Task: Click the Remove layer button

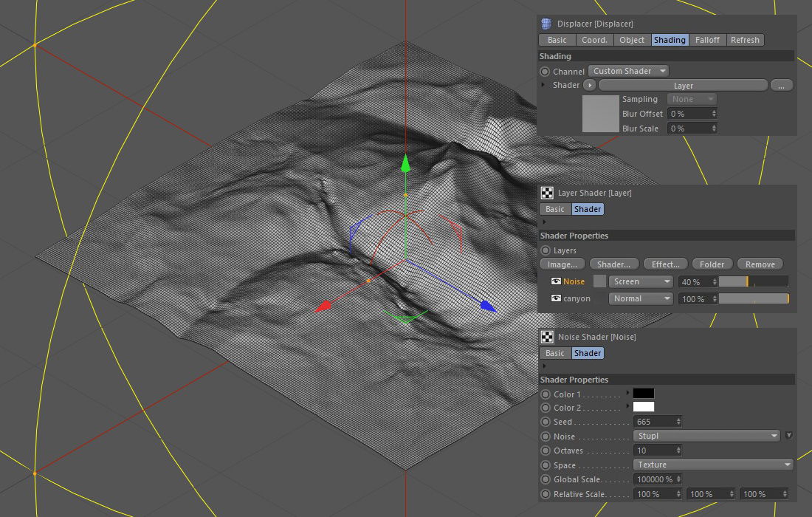Action: pyautogui.click(x=760, y=264)
